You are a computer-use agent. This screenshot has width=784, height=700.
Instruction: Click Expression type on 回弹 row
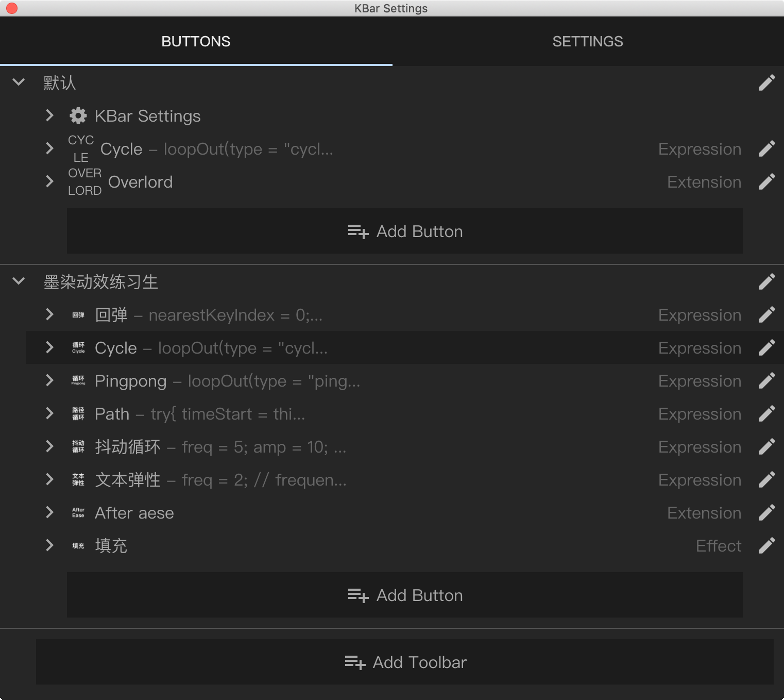click(x=700, y=315)
